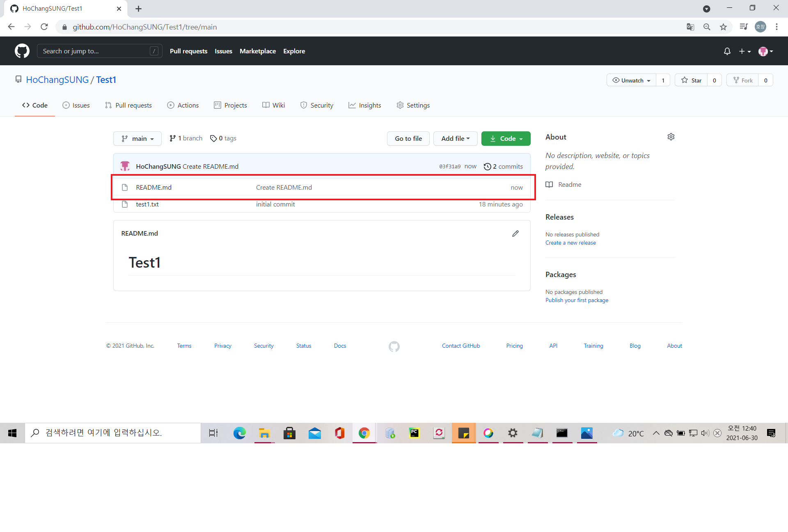Bookmark page with the star icon
788x532 pixels.
(x=723, y=27)
